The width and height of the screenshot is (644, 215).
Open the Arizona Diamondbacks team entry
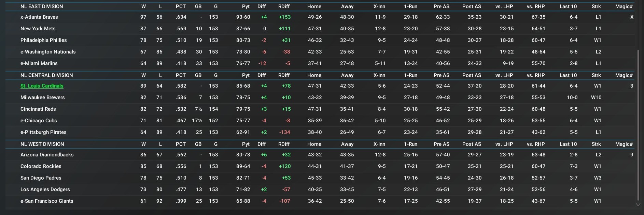[x=47, y=155]
